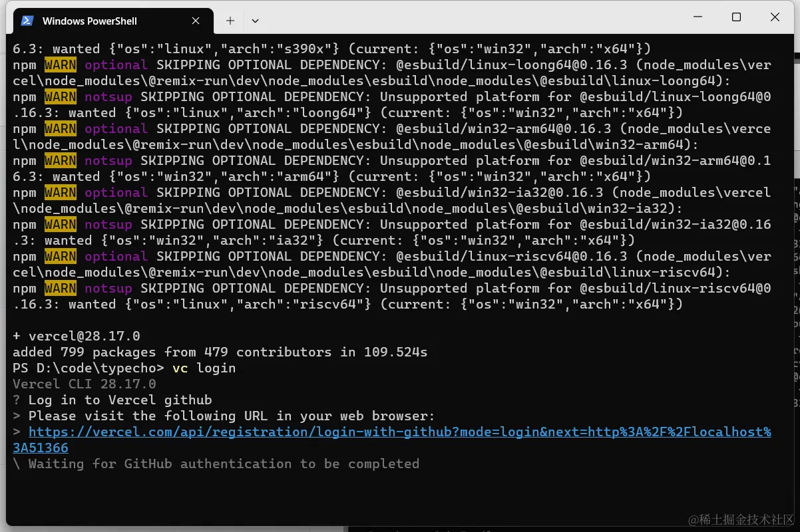Minimize the terminal window
Viewport: 800px width, 532px height.
click(x=698, y=17)
